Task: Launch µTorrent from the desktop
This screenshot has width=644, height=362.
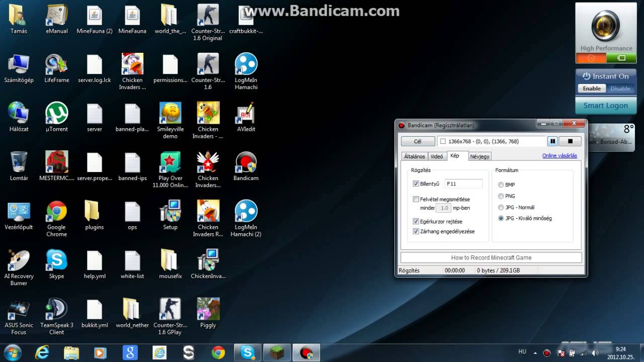Action: click(57, 117)
